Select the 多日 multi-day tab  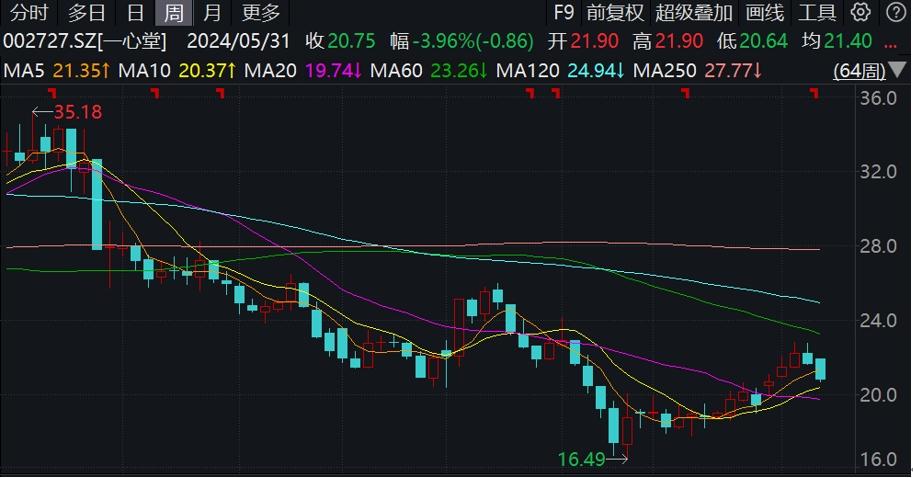[x=87, y=13]
